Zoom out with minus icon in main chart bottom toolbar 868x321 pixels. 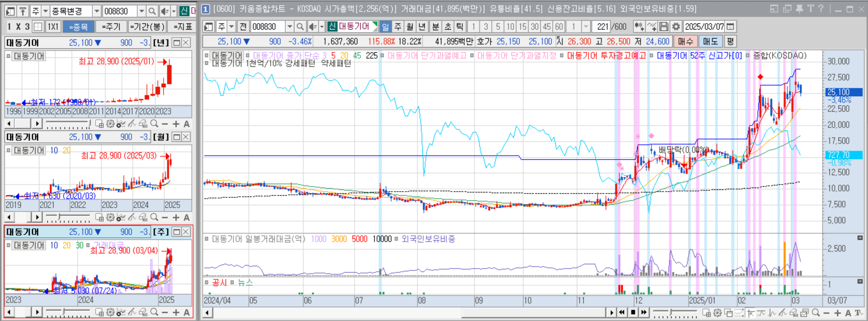pyautogui.click(x=826, y=313)
